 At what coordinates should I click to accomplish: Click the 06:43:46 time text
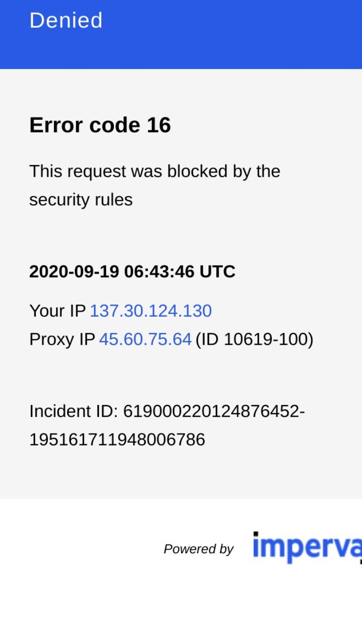160,272
